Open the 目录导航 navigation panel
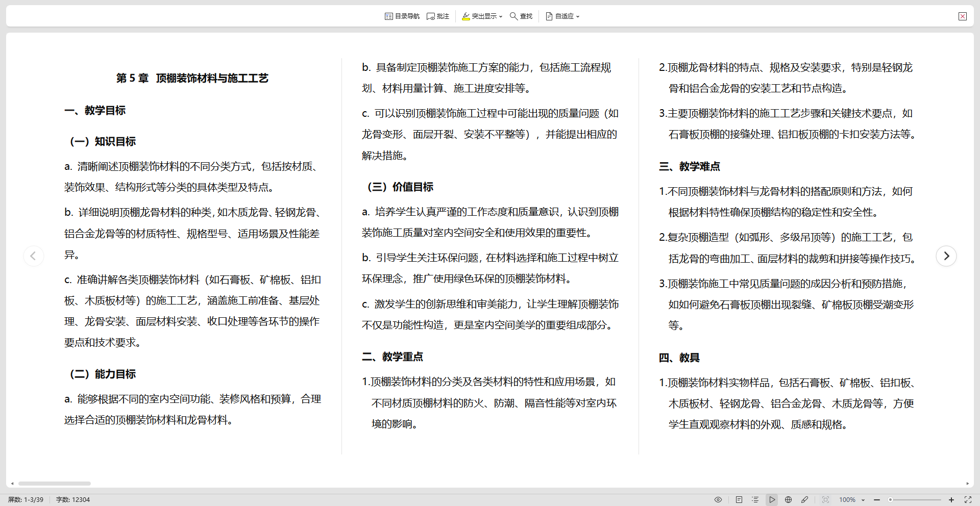This screenshot has width=980, height=506. (x=402, y=16)
